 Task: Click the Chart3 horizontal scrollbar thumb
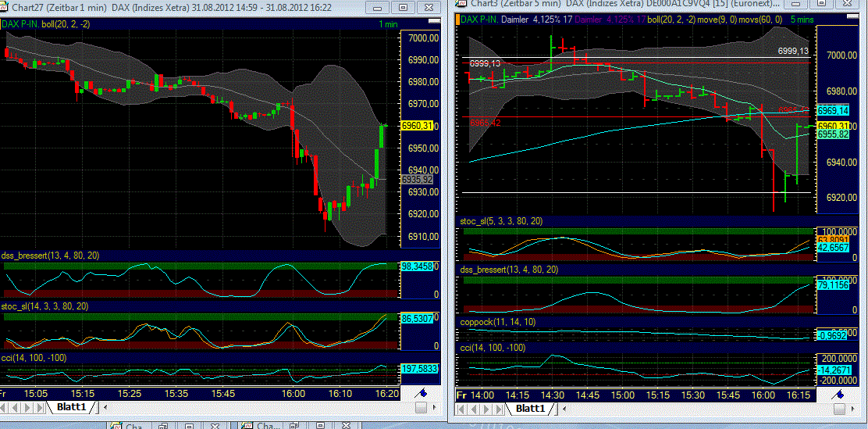[840, 409]
